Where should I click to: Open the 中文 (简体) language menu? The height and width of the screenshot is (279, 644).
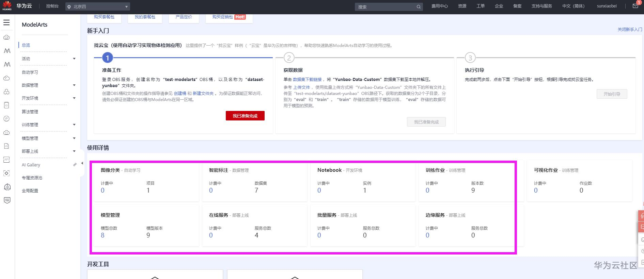click(573, 6)
